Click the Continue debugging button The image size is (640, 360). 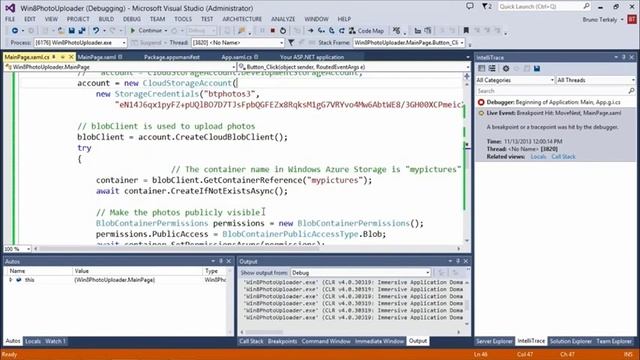[146, 31]
